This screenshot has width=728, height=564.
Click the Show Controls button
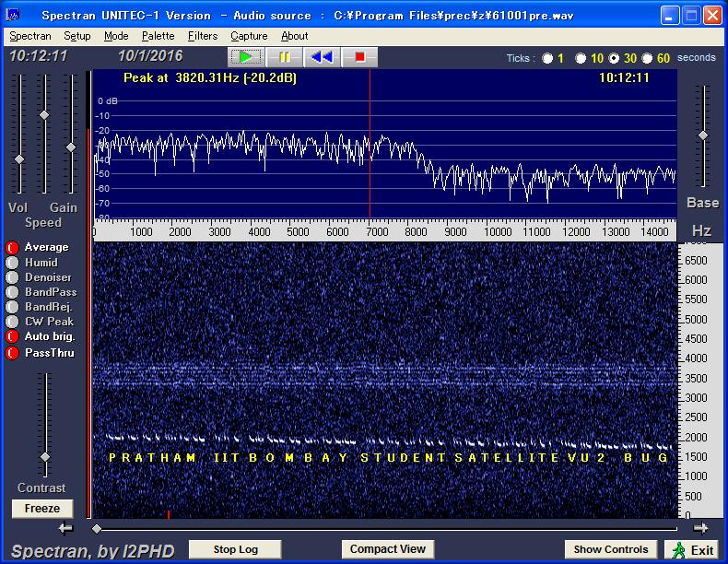[611, 549]
